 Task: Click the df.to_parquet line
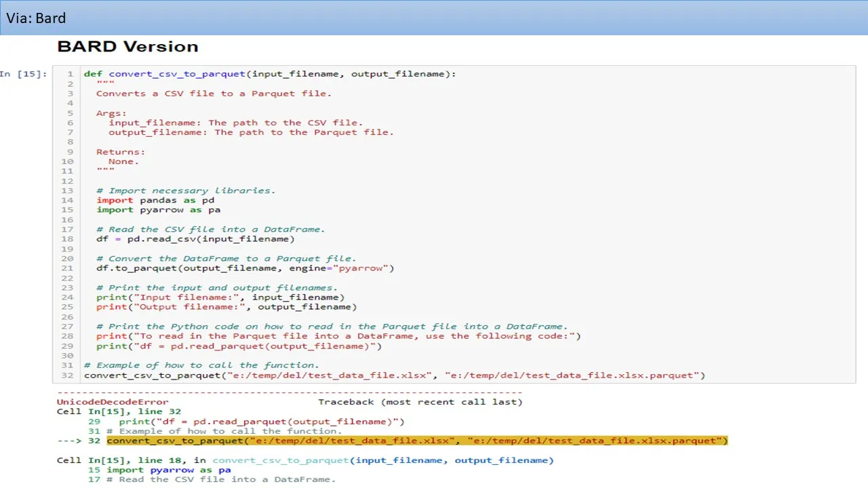click(245, 268)
